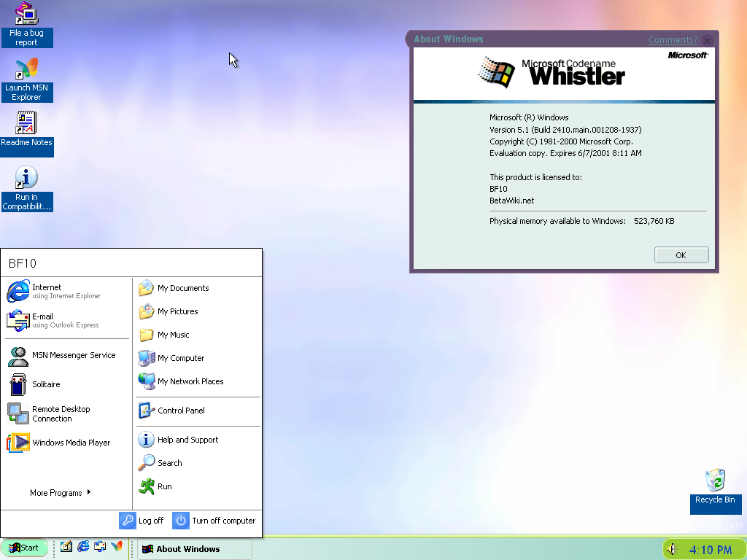Select the Readme Notes desktop icon
747x560 pixels.
(x=27, y=133)
